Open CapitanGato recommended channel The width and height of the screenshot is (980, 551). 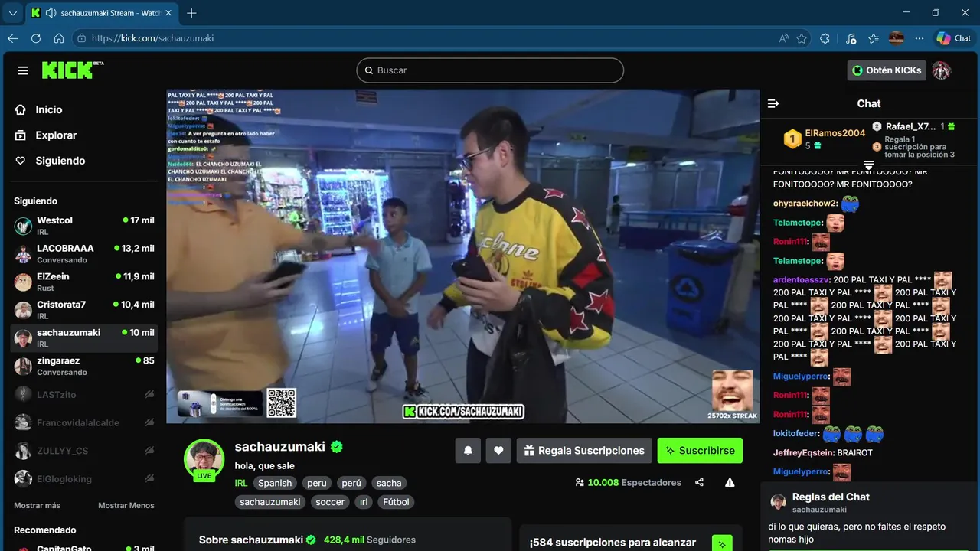click(84, 547)
